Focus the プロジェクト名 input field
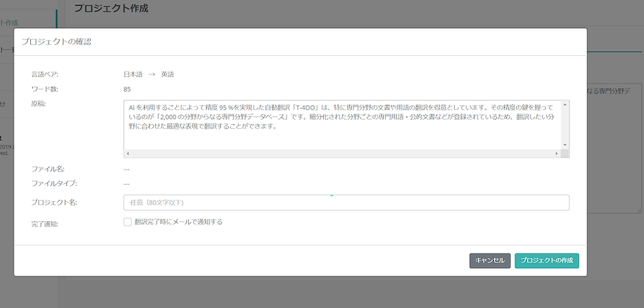 [346, 202]
